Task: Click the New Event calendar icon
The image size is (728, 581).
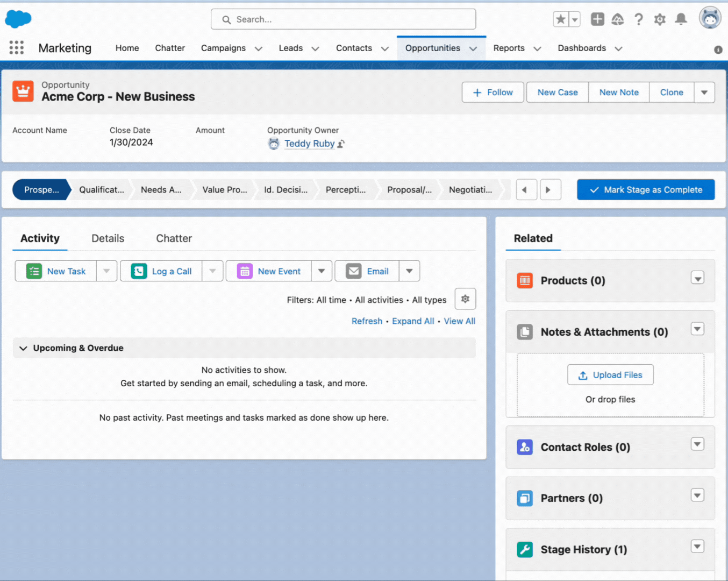Action: point(244,271)
